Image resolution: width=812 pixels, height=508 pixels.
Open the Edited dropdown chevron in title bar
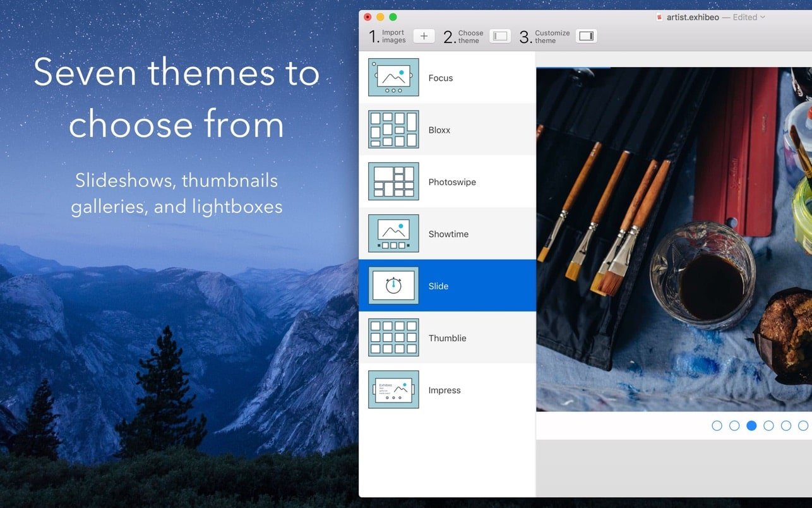point(763,17)
